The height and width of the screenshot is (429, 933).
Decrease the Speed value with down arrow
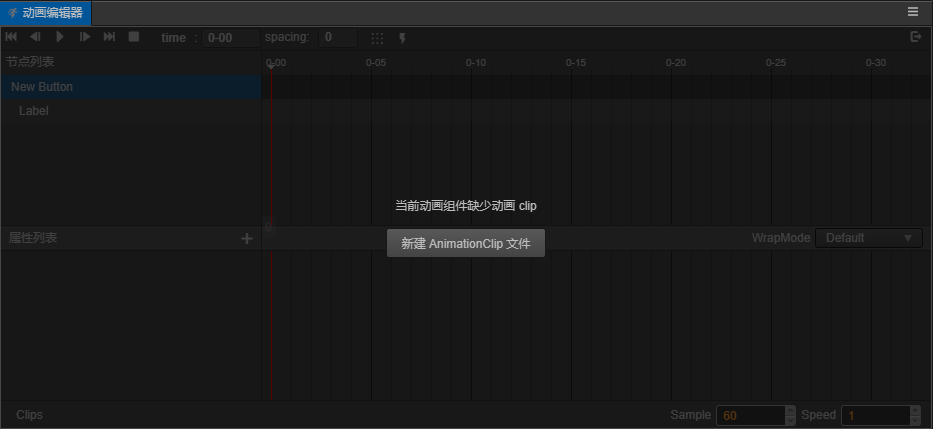pos(915,420)
